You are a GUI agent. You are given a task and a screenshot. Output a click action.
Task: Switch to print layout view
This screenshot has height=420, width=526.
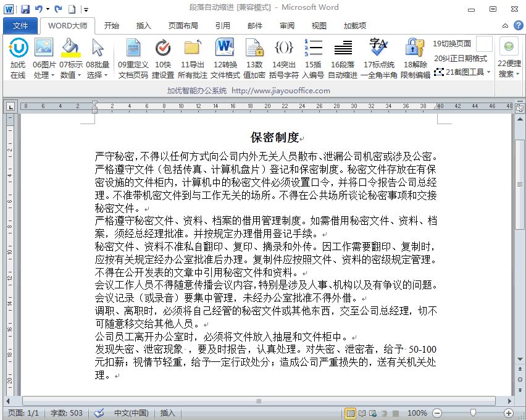point(350,413)
